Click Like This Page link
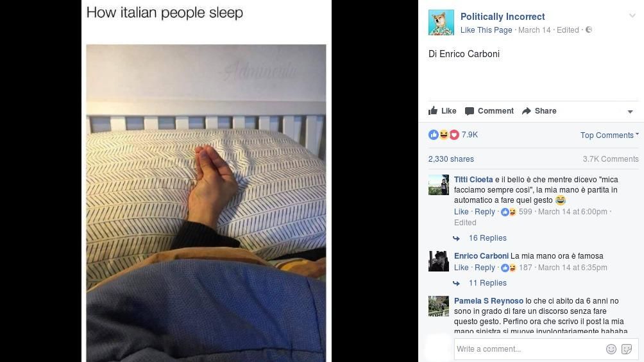 click(x=486, y=30)
